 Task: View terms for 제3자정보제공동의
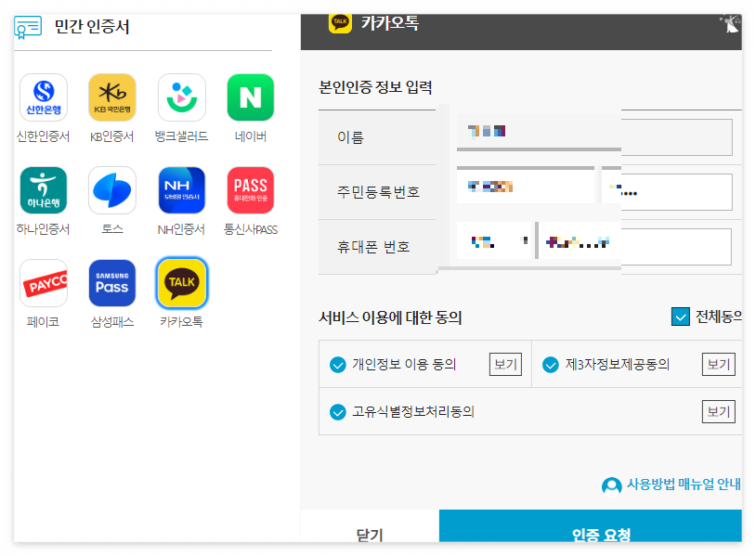[719, 364]
